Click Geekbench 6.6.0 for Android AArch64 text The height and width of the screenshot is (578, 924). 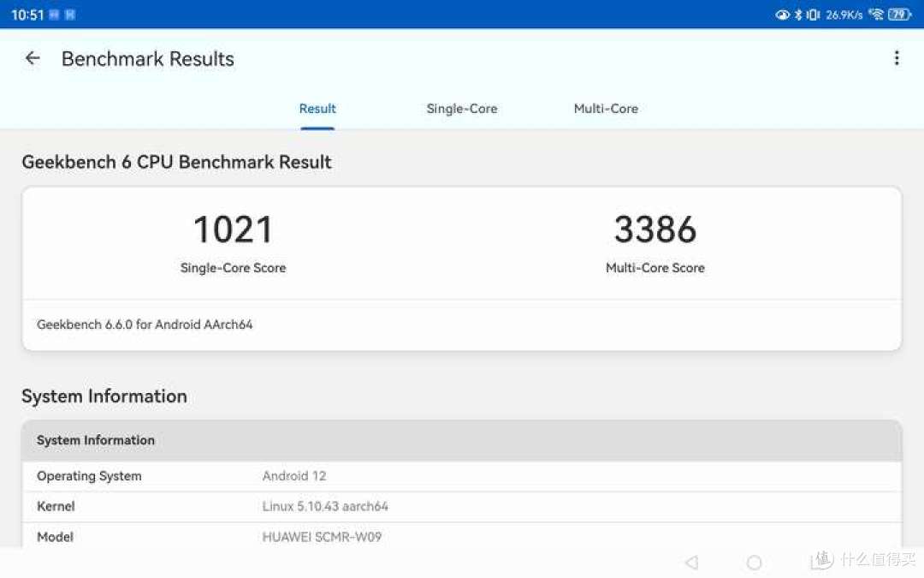tap(145, 325)
